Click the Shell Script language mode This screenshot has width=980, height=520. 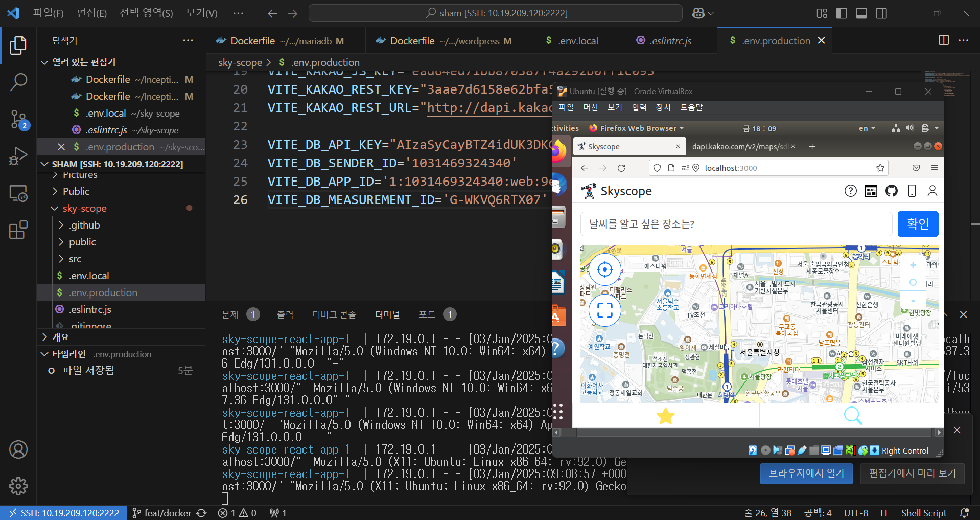[924, 513]
